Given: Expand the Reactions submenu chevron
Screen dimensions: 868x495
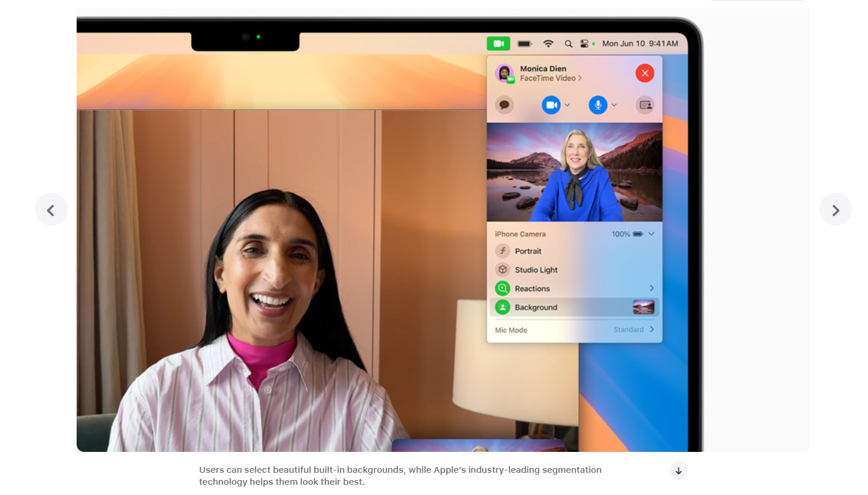Looking at the screenshot, I should coord(652,289).
